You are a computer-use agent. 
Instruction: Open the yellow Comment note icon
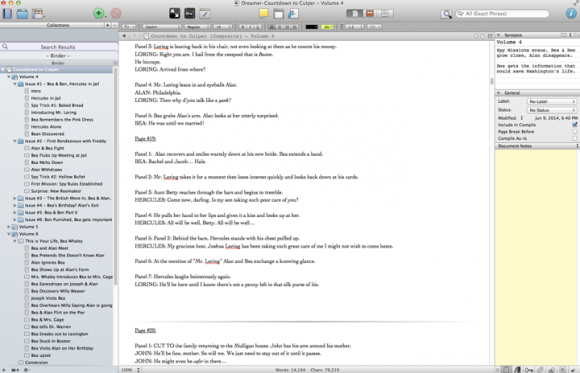coord(263,14)
